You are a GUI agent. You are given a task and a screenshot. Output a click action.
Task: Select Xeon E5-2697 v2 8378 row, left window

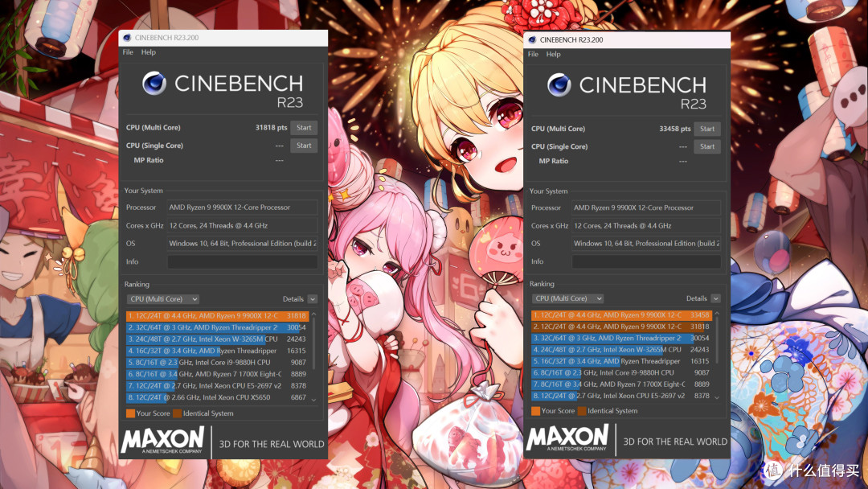(x=218, y=385)
